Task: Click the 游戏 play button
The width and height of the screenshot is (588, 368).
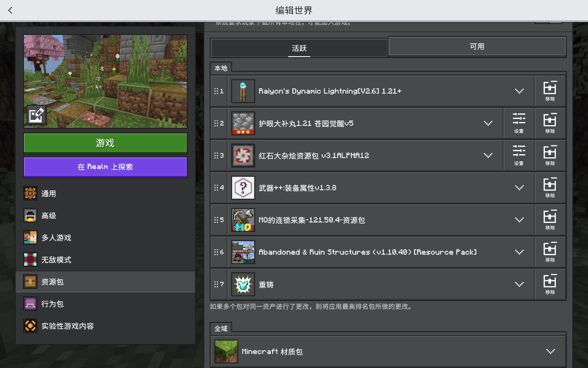Action: pos(105,143)
